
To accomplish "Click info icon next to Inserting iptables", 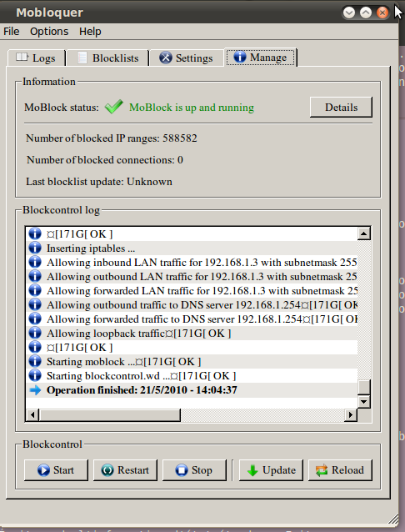I will tap(35, 248).
